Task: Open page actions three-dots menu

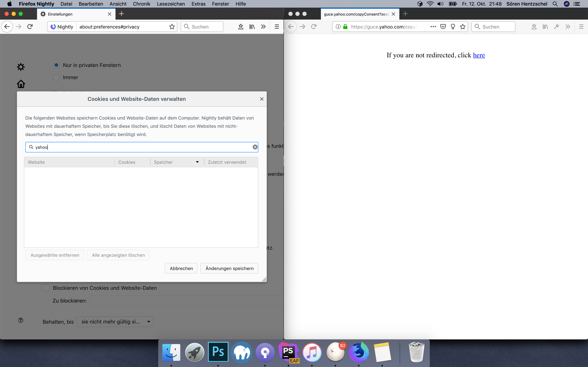Action: [433, 27]
